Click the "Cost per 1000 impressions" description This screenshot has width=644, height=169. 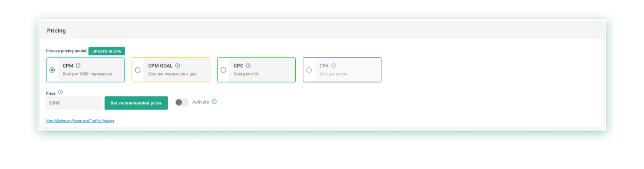[x=87, y=74]
